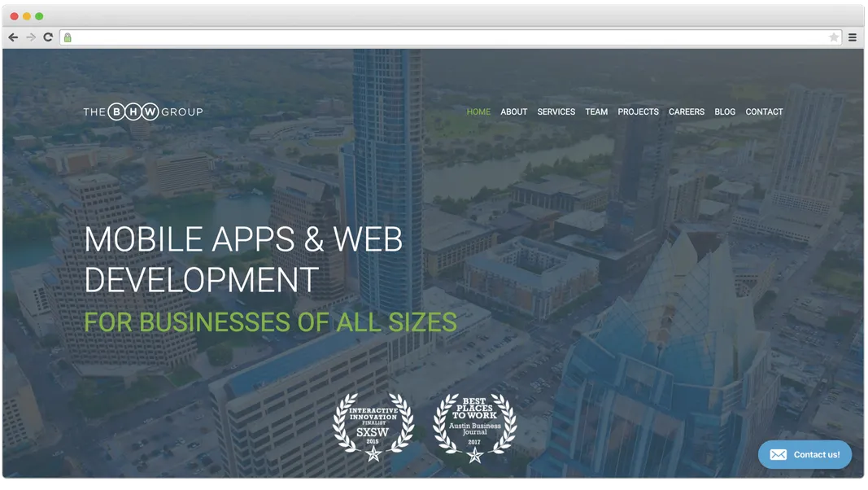This screenshot has width=868, height=490.
Task: Click The BHW Group logo
Action: point(143,112)
